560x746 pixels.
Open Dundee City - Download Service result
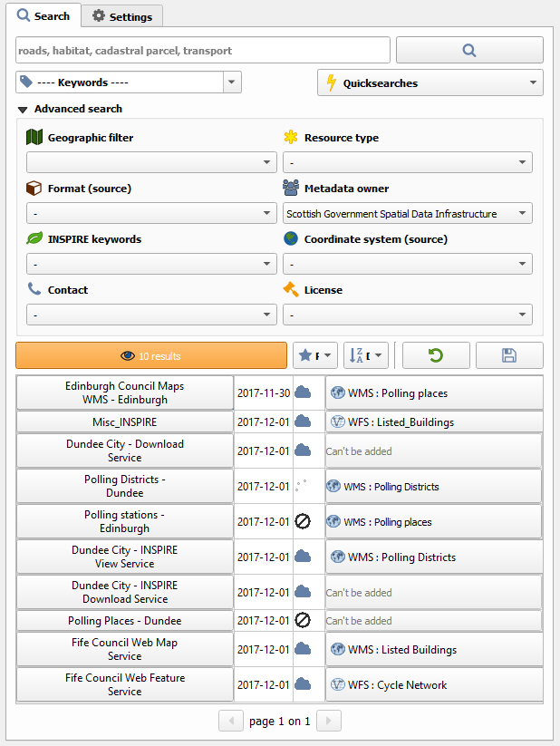(x=125, y=451)
